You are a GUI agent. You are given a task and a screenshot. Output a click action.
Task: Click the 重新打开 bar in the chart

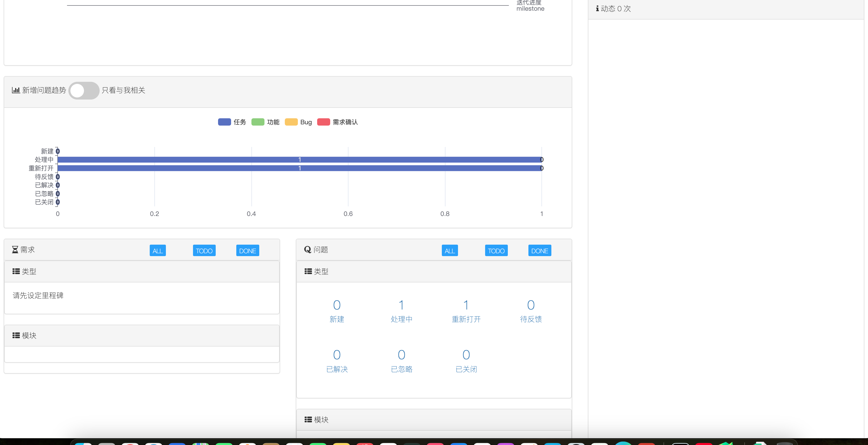300,168
